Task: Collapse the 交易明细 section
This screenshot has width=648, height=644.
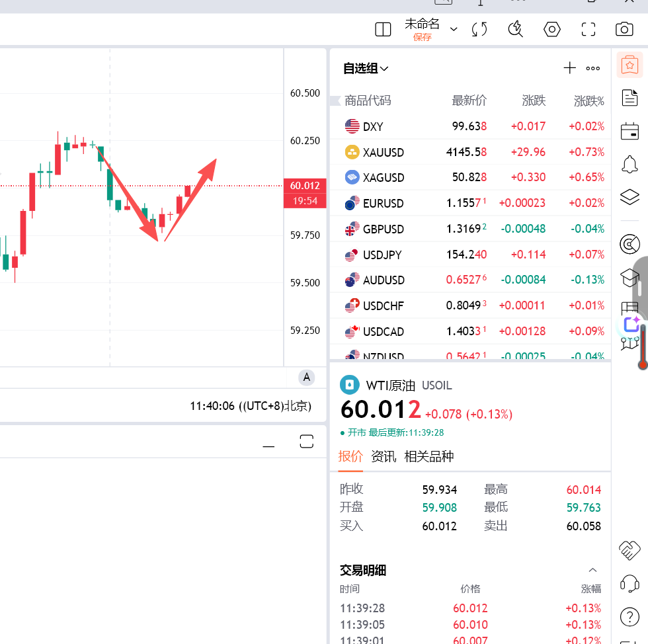Action: 592,570
